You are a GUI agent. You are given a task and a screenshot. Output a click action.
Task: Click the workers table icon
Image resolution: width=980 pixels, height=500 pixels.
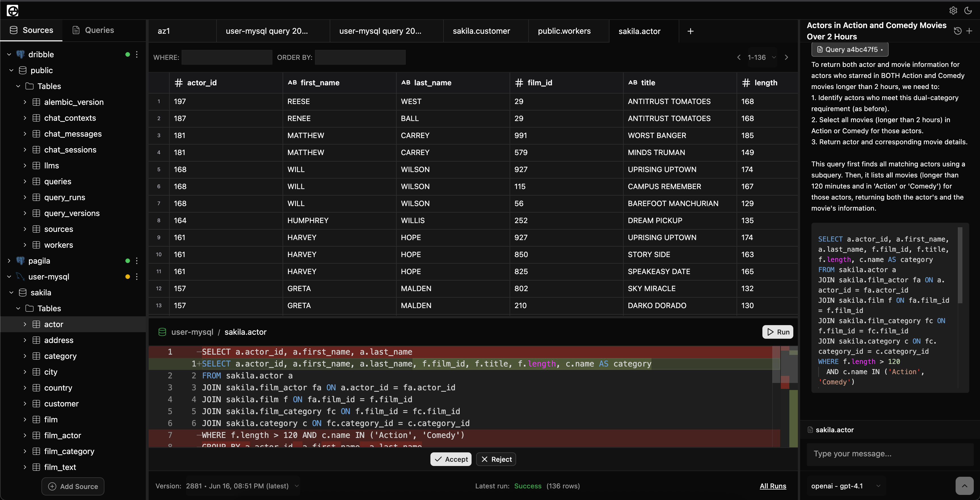click(36, 245)
